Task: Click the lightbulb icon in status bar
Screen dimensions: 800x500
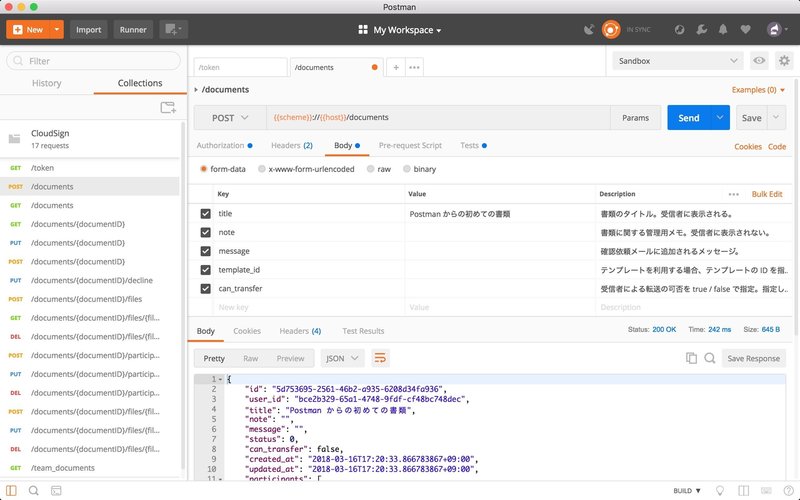Action: click(x=720, y=490)
